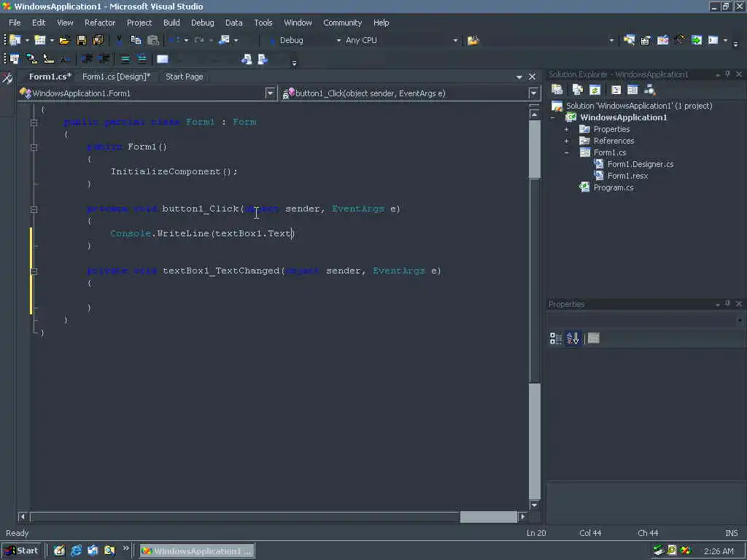Select Program.cs in Solution Explorer
The height and width of the screenshot is (560, 747).
614,187
